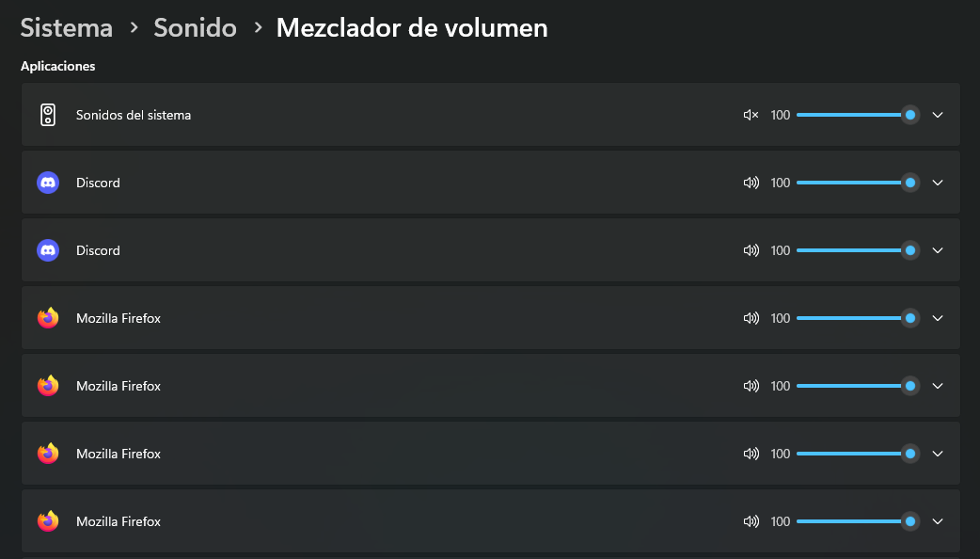Click the first Discord app icon

tap(48, 183)
